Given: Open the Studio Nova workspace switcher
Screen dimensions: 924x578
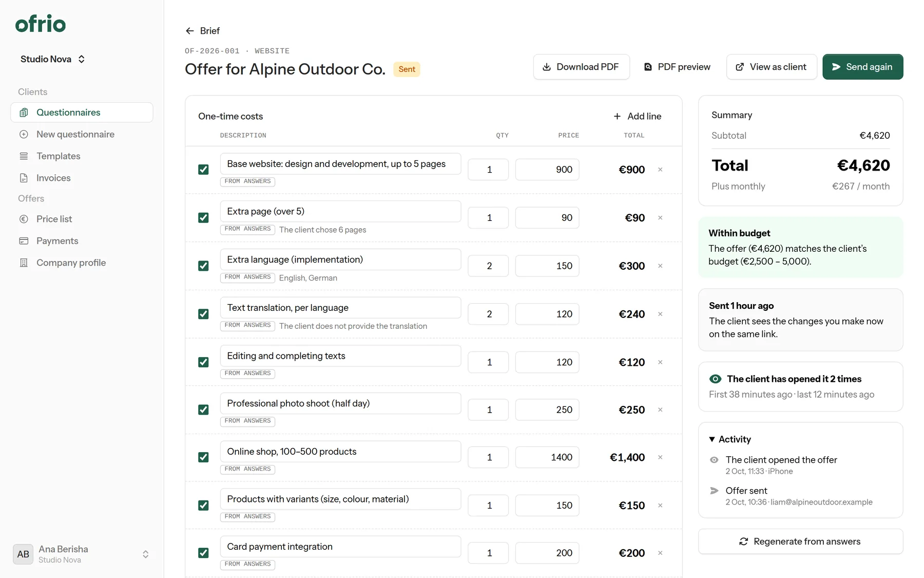Looking at the screenshot, I should click(52, 59).
